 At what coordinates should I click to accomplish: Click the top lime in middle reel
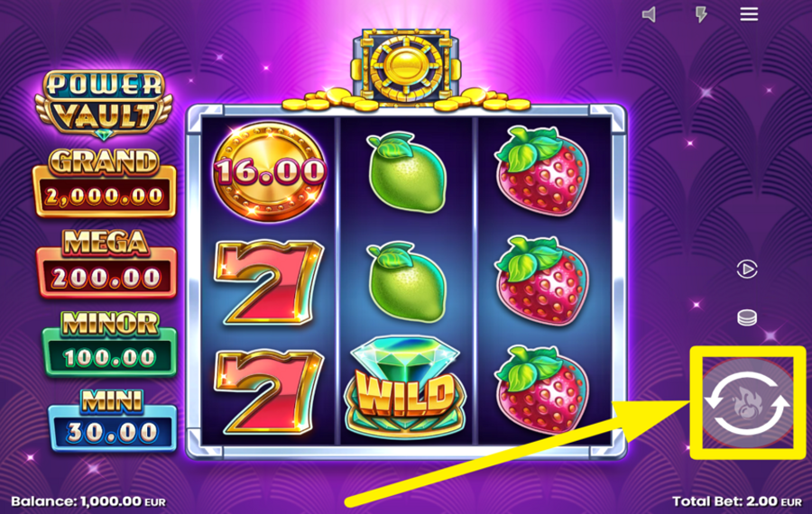(x=407, y=172)
